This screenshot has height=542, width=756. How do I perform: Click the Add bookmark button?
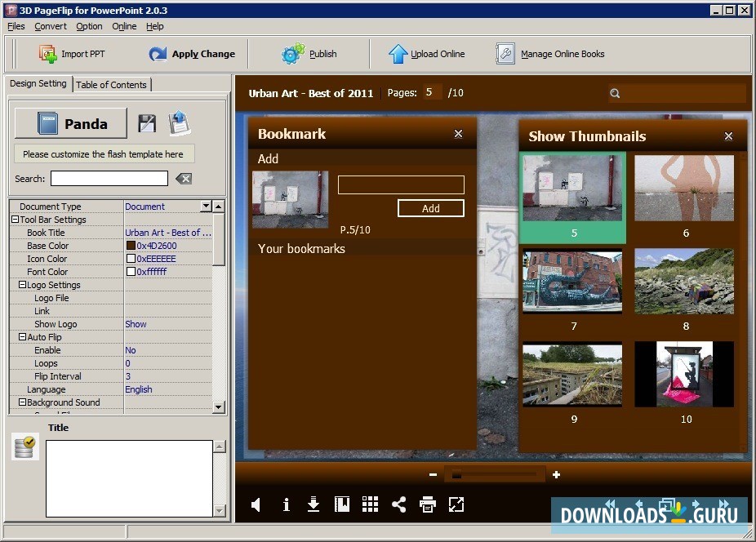tap(430, 208)
